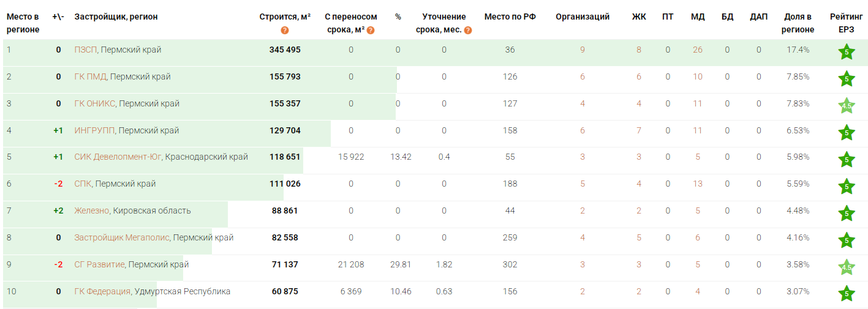Open the ПЗСП developer link
The height and width of the screenshot is (309, 868).
(85, 50)
